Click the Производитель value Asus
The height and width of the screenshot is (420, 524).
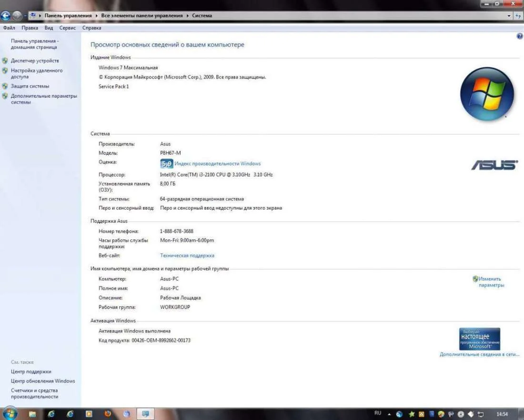165,144
